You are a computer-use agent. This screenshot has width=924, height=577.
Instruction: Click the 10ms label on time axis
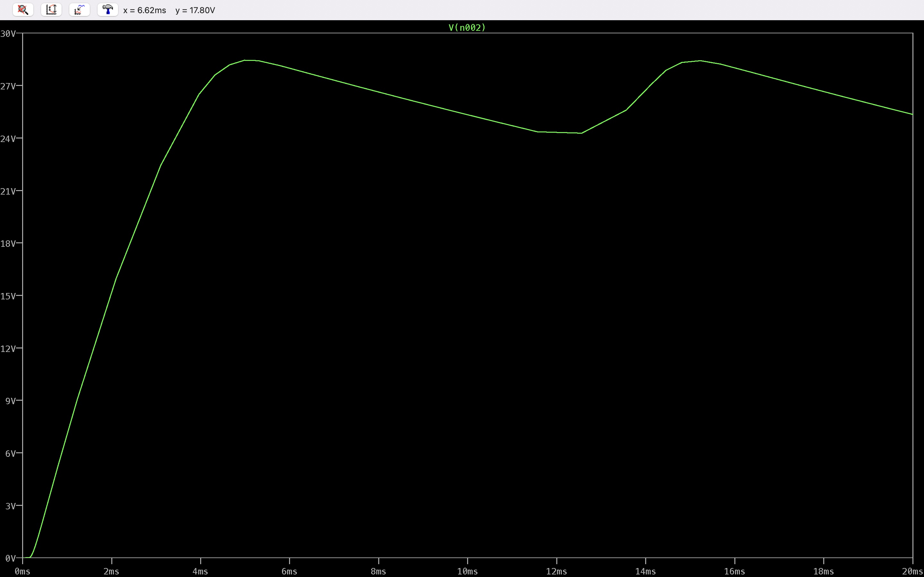[x=467, y=571]
